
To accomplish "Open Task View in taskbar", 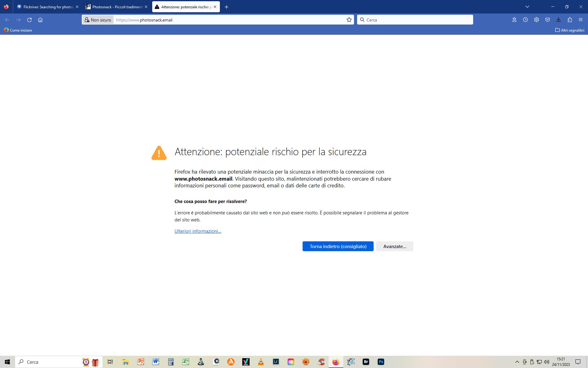I will [110, 362].
